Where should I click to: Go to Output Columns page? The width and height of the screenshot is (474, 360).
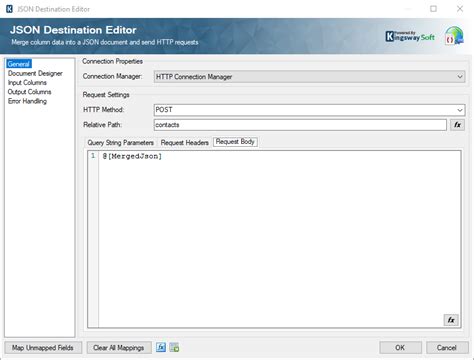(x=29, y=92)
